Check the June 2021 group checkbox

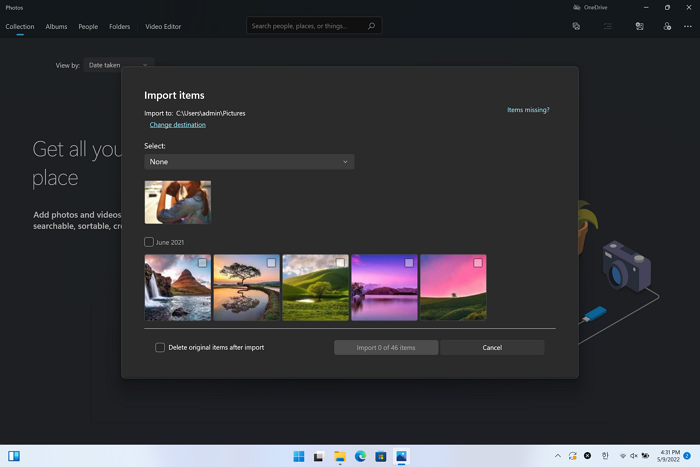[149, 242]
